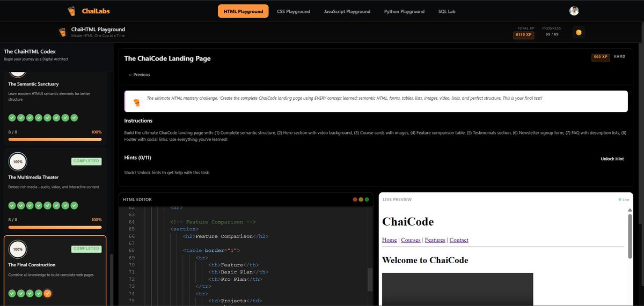
Task: Click the LIVE PREVIEW panel label
Action: coord(397,199)
